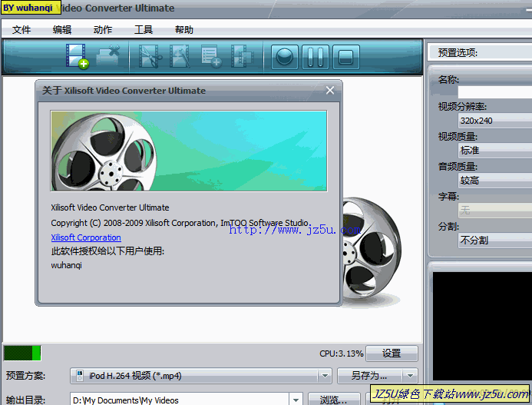Stop conversion with the square stop button

pyautogui.click(x=345, y=57)
